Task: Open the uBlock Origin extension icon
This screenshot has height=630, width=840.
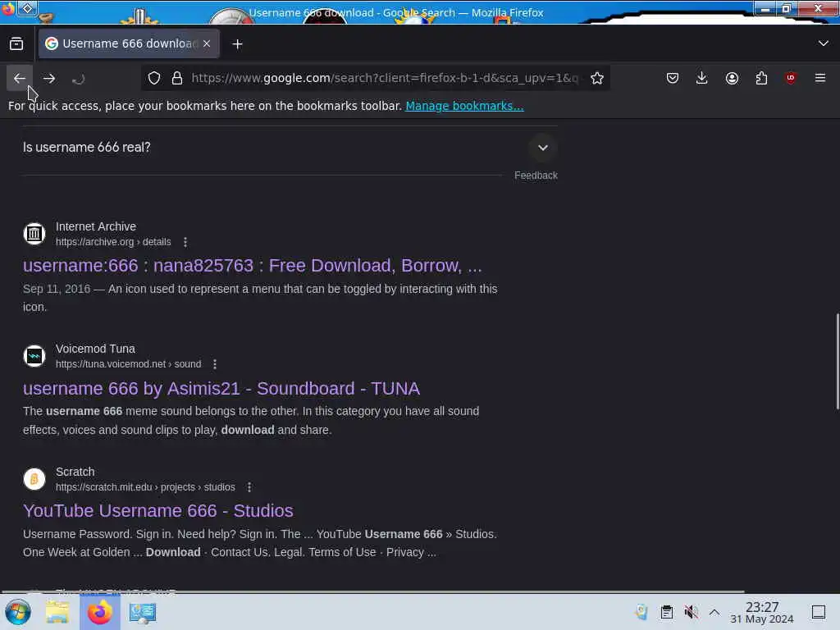Action: coord(791,78)
